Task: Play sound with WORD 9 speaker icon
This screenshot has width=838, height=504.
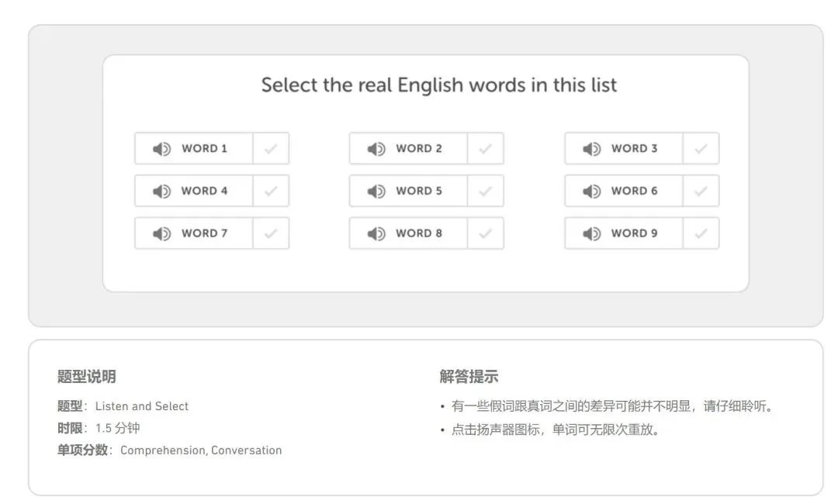Action: [x=591, y=233]
